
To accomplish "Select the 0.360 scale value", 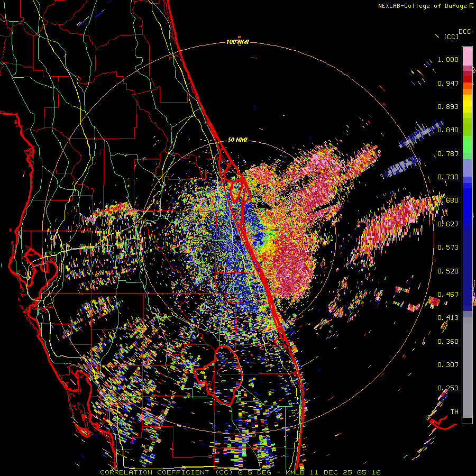I will pos(448,342).
